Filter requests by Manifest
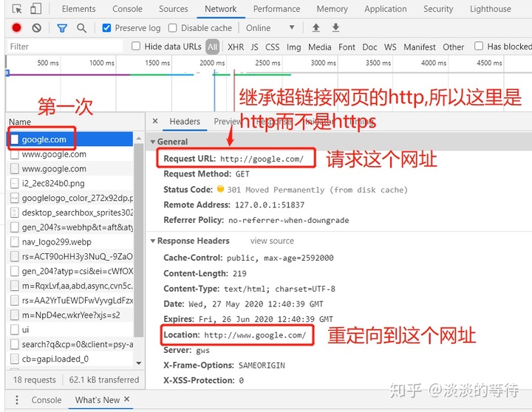Image resolution: width=532 pixels, height=412 pixels. pos(420,47)
